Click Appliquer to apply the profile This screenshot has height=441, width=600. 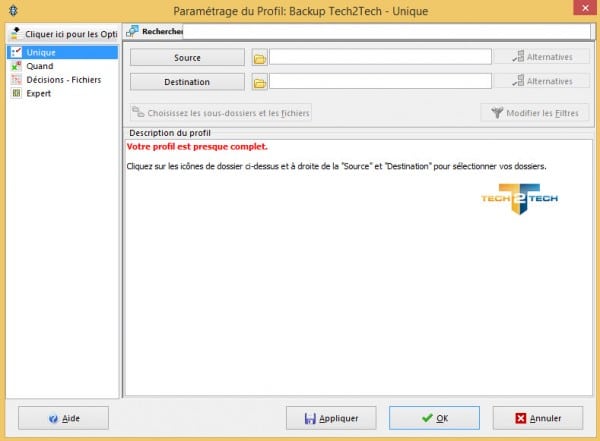[x=332, y=418]
